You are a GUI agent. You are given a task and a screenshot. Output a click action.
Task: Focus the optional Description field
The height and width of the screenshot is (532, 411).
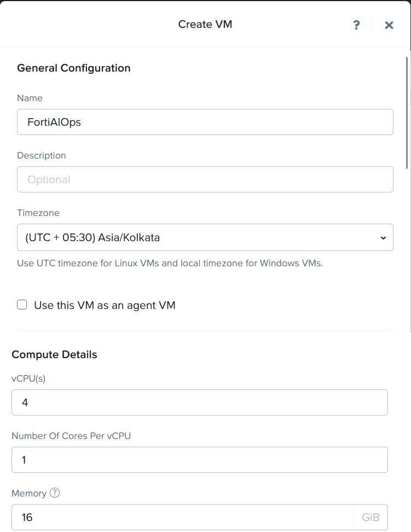tap(205, 179)
